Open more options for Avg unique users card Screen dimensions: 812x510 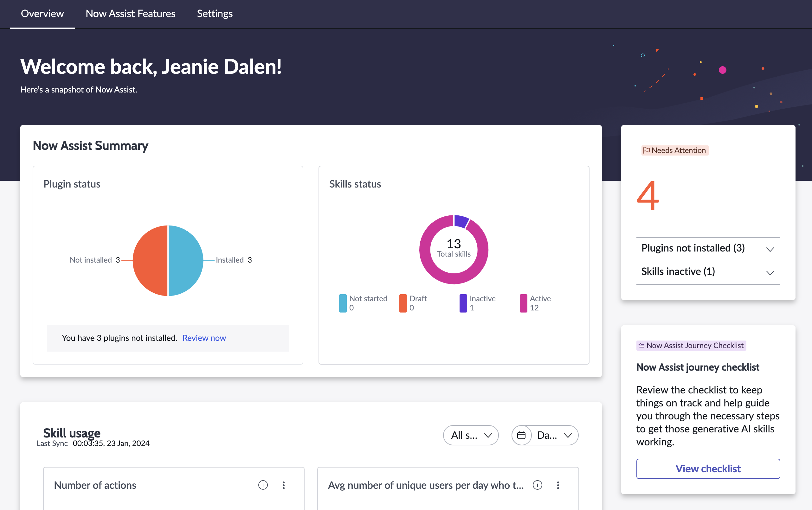coord(558,485)
